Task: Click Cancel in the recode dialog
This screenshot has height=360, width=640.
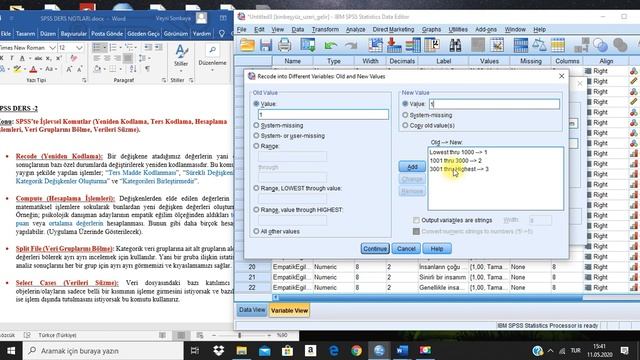Action: point(406,249)
